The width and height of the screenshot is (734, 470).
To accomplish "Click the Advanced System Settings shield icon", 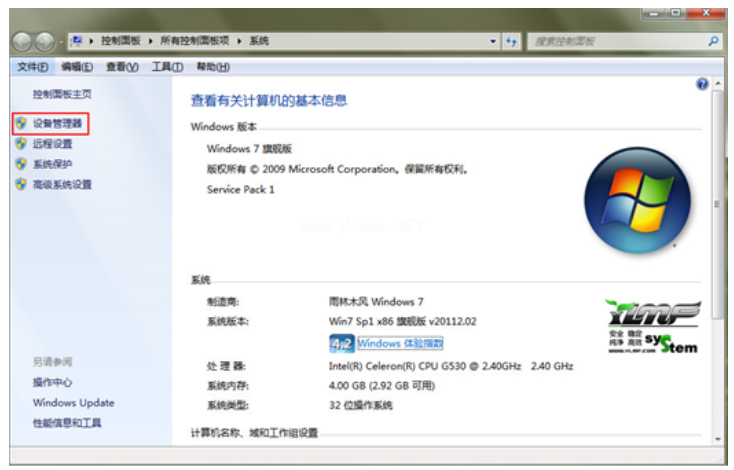I will (20, 184).
